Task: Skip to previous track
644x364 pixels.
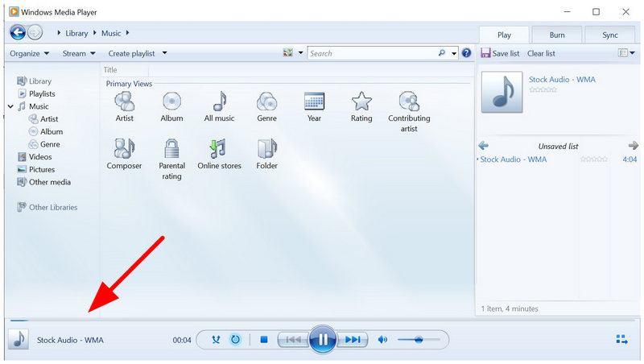Action: pos(293,340)
